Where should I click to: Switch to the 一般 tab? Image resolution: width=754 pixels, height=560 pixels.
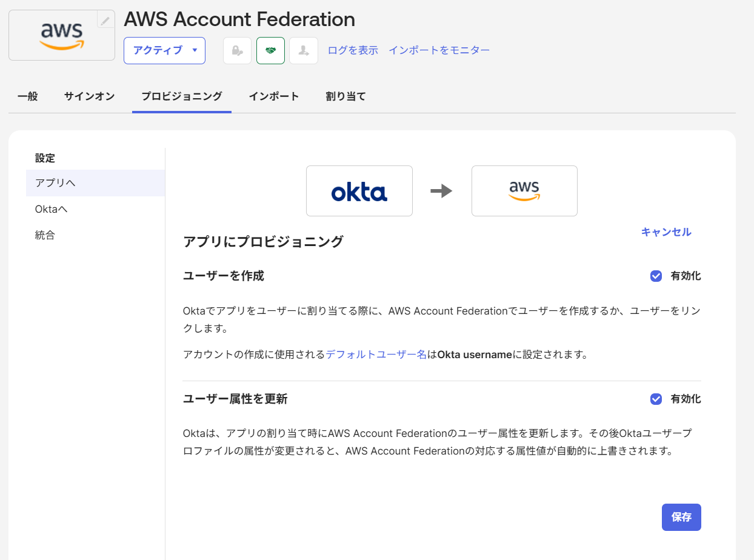27,96
